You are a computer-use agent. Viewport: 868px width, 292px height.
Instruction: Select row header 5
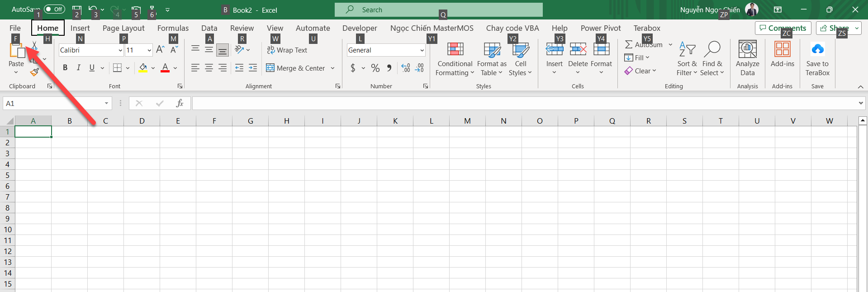[7, 175]
